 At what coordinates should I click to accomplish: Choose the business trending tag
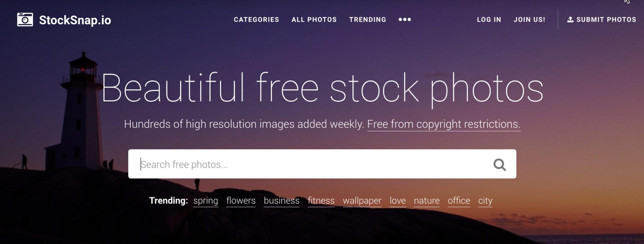pos(281,201)
